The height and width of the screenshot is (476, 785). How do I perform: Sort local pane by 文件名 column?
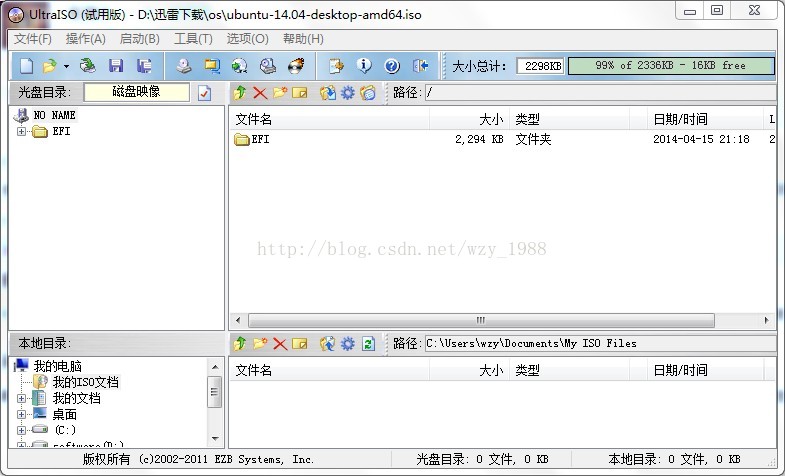(x=329, y=370)
